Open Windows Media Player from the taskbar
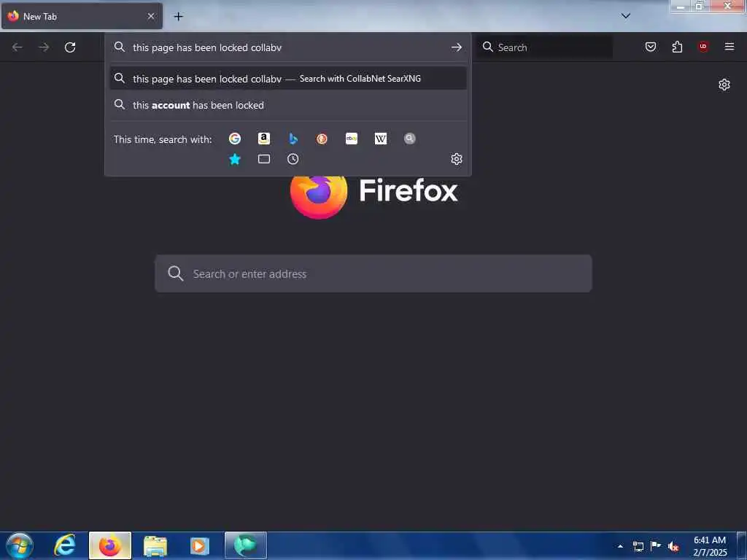The width and height of the screenshot is (747, 560). (x=200, y=545)
